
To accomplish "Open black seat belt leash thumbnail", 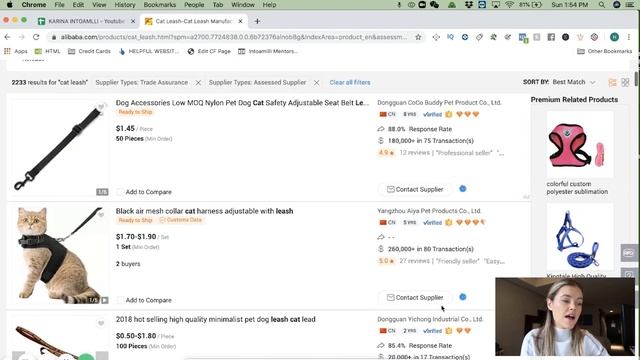I will coord(60,148).
